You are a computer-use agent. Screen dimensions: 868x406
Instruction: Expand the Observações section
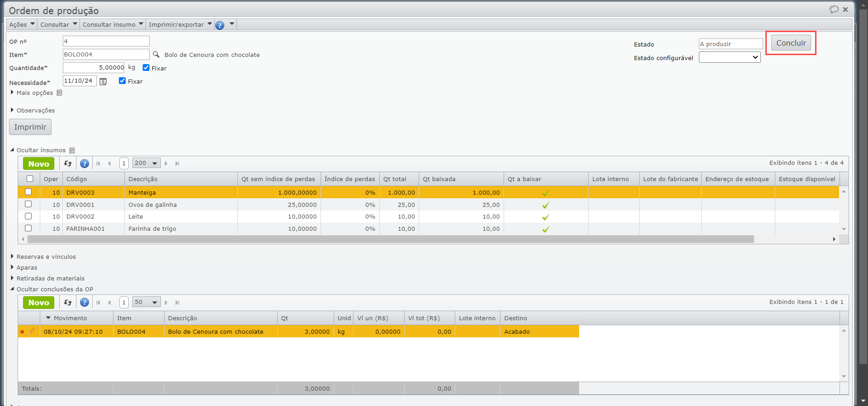(33, 110)
